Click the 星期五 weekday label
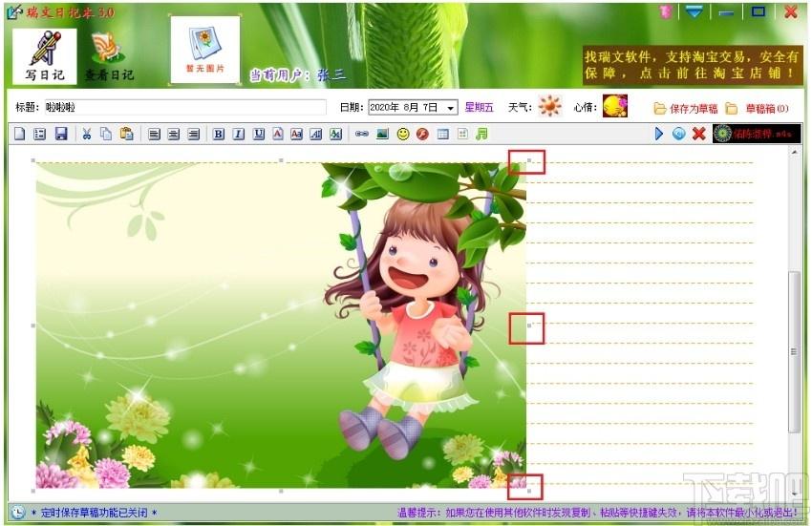The width and height of the screenshot is (812, 526). 479,107
